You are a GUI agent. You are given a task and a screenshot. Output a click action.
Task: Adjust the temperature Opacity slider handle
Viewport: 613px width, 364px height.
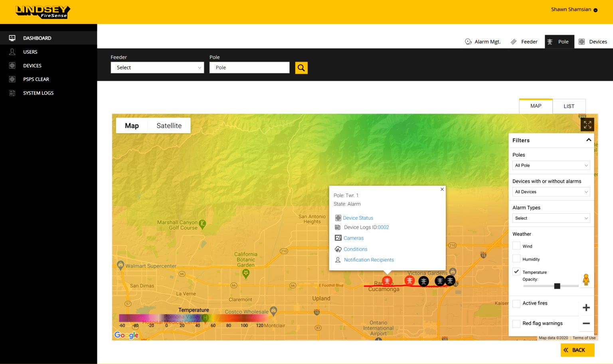557,286
